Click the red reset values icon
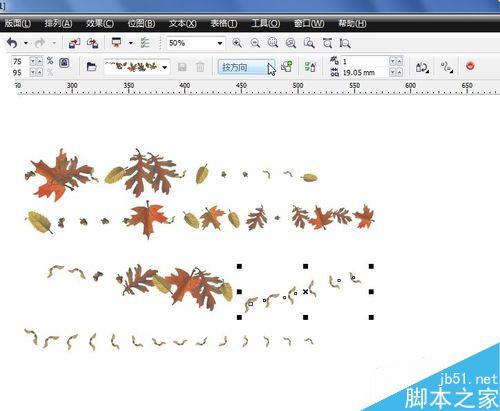 coord(470,66)
